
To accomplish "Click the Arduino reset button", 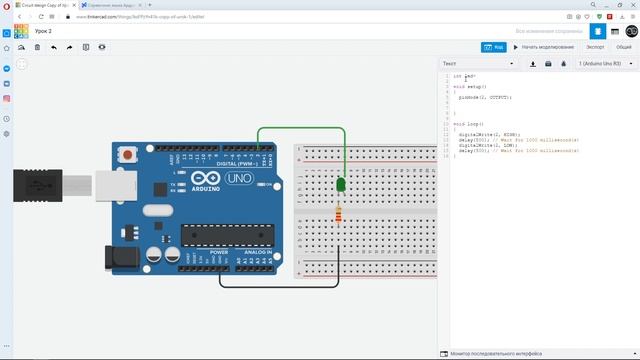I will click(127, 155).
